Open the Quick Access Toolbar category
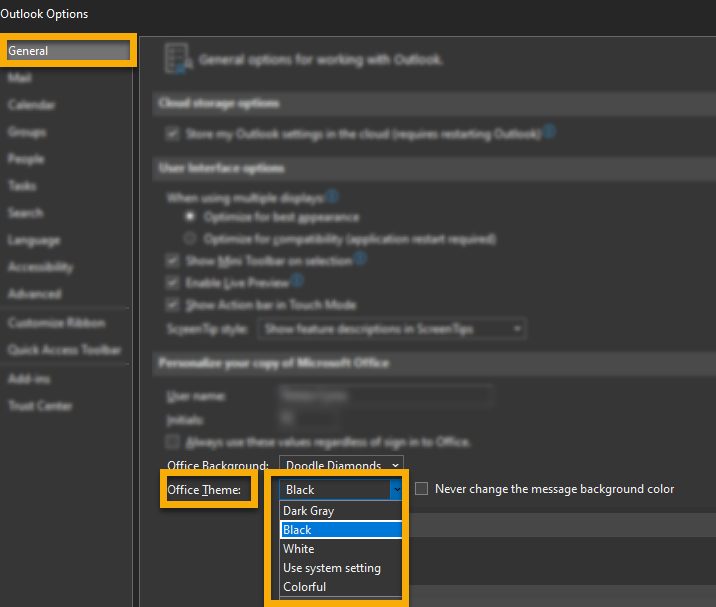This screenshot has height=607, width=716. click(x=64, y=350)
